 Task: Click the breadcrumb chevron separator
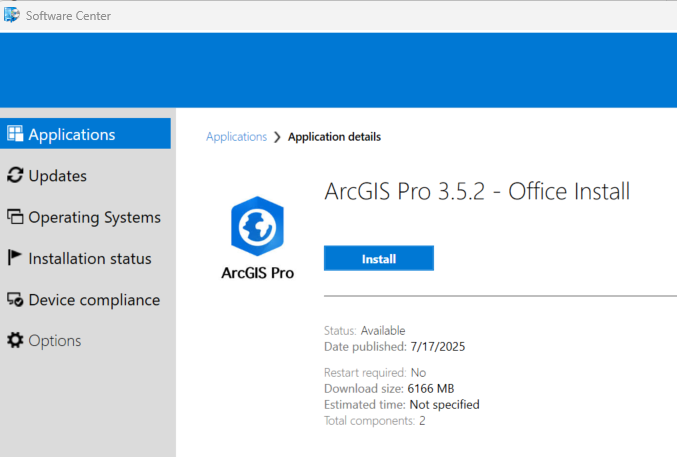click(277, 137)
